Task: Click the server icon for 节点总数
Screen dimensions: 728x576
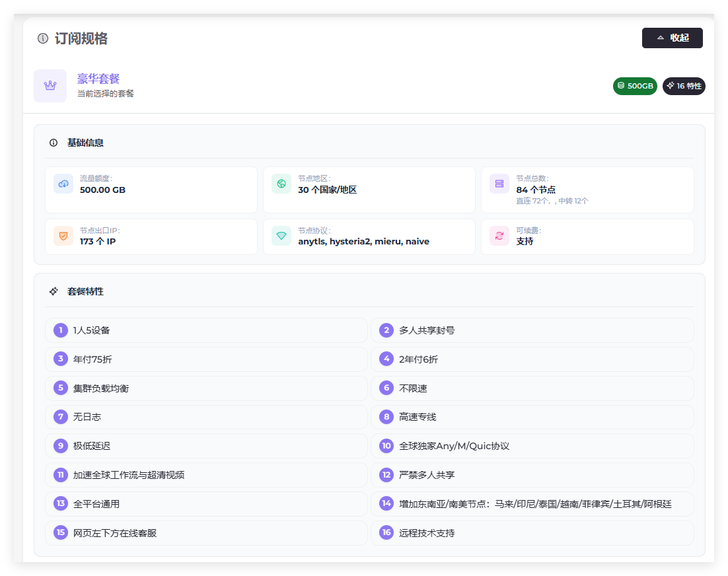Action: (499, 184)
